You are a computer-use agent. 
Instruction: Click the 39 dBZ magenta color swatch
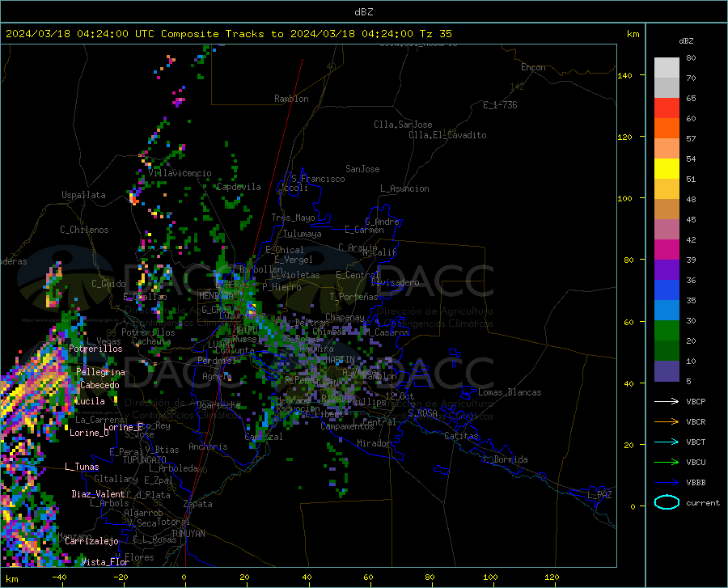tap(667, 250)
